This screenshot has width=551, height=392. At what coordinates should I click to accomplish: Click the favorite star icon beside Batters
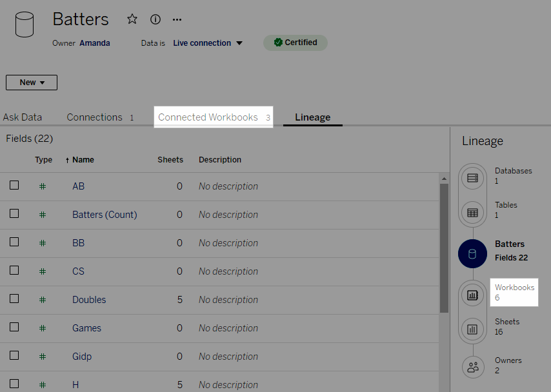coord(132,19)
